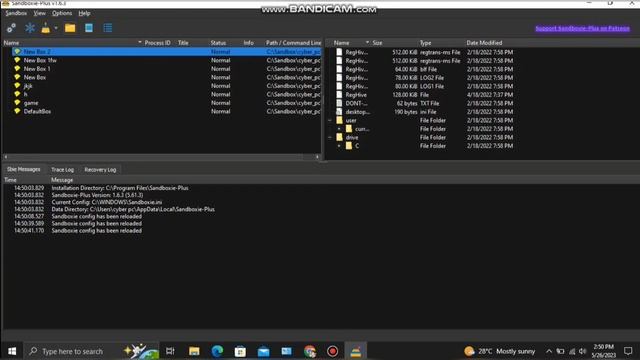Viewport: 640px width, 360px height.
Task: Open the Mail app from the taskbar
Action: 264,351
